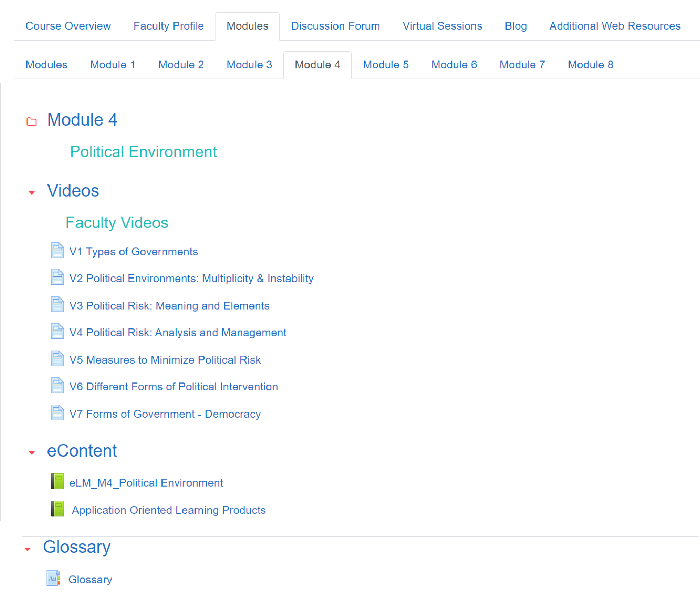
Task: Open V4 Political Risk: Analysis and Management
Action: tap(178, 333)
